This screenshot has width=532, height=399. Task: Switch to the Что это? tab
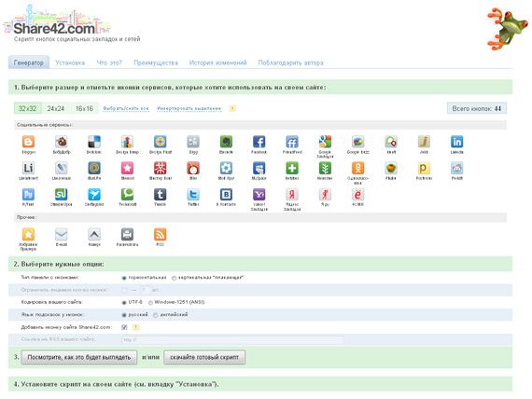click(109, 62)
